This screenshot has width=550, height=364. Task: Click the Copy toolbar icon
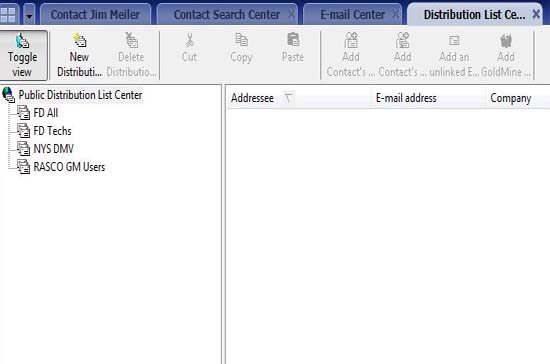coord(241,40)
